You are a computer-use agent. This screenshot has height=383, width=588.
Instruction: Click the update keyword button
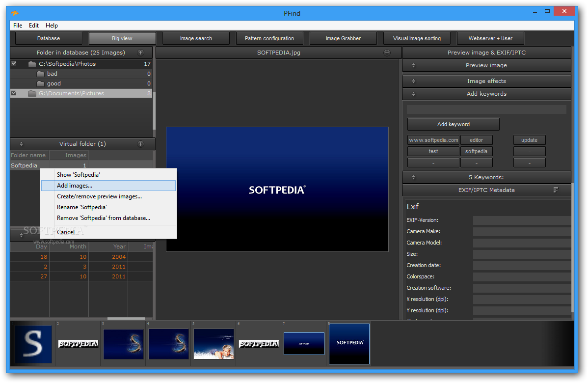coord(529,140)
